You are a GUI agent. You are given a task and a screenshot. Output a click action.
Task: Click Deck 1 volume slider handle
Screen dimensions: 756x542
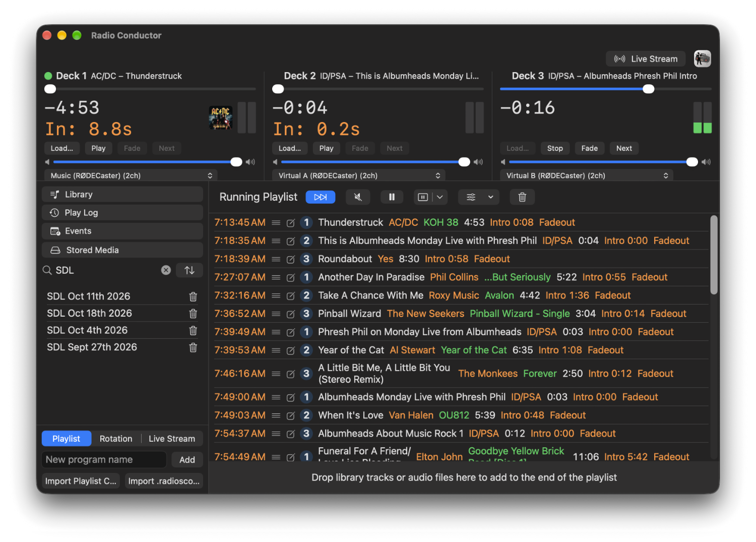click(x=236, y=162)
